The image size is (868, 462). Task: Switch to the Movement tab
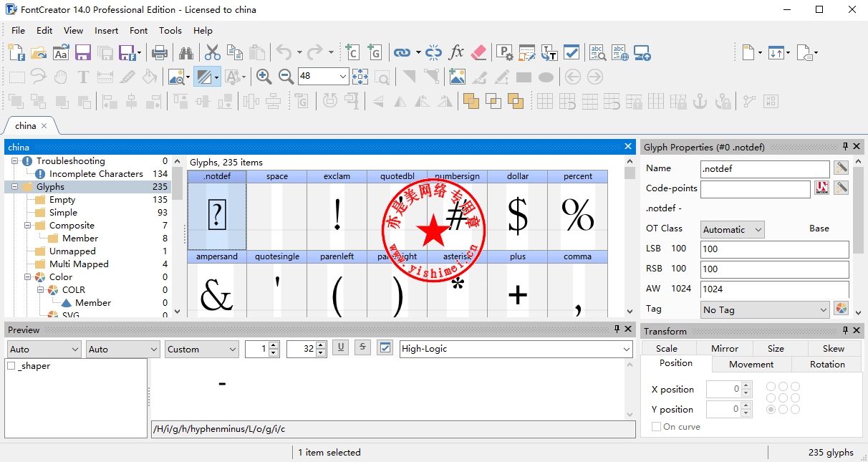pos(751,364)
